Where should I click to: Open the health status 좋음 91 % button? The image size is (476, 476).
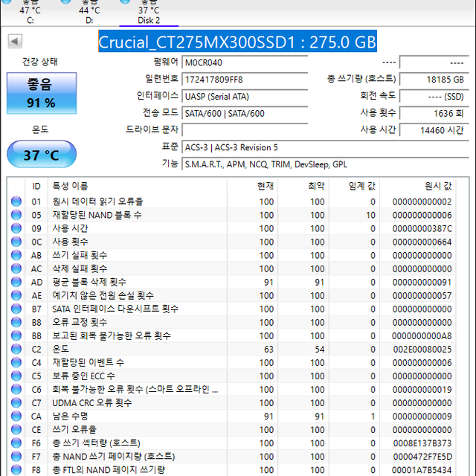coord(42,93)
